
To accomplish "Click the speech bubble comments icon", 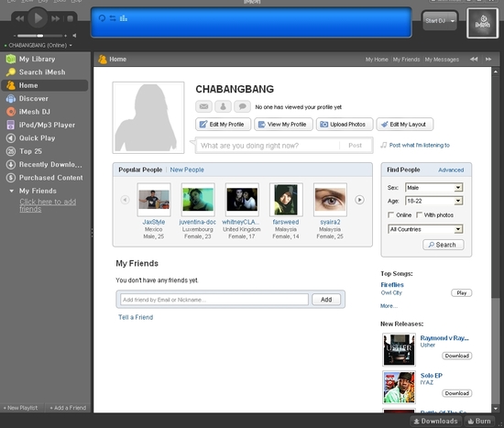I will 242,106.
